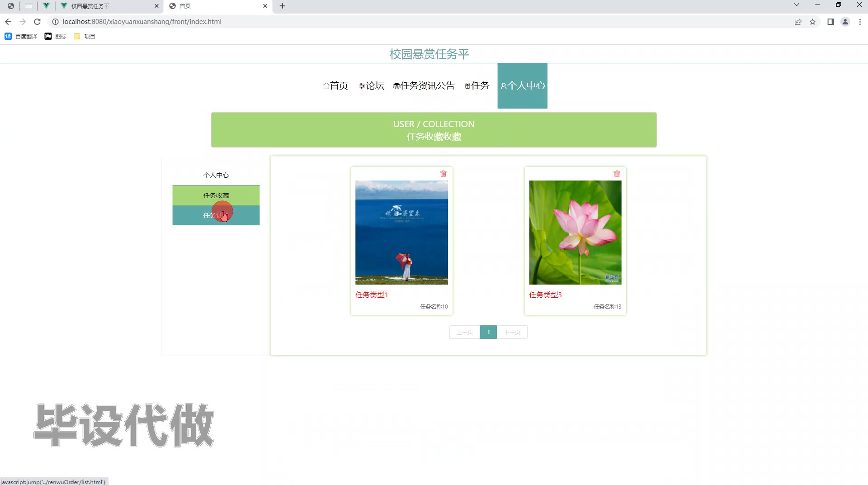Close the 校园悬赏任务平 browser tab

pyautogui.click(x=156, y=6)
